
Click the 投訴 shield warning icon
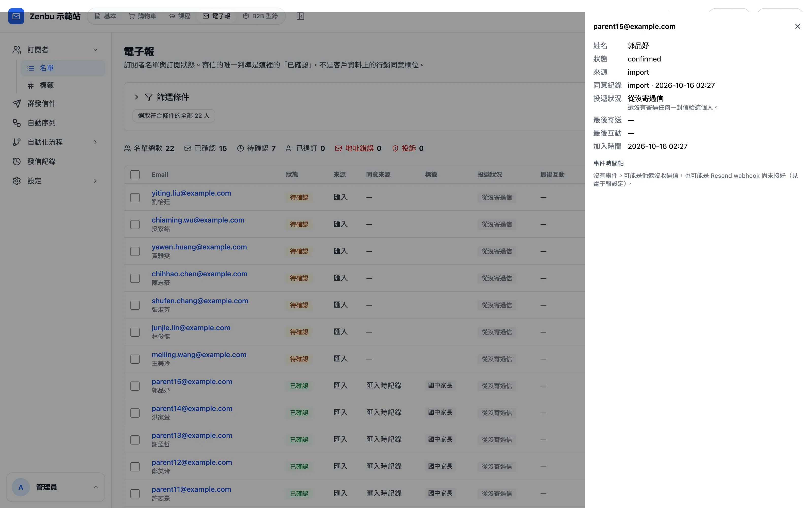coord(395,148)
